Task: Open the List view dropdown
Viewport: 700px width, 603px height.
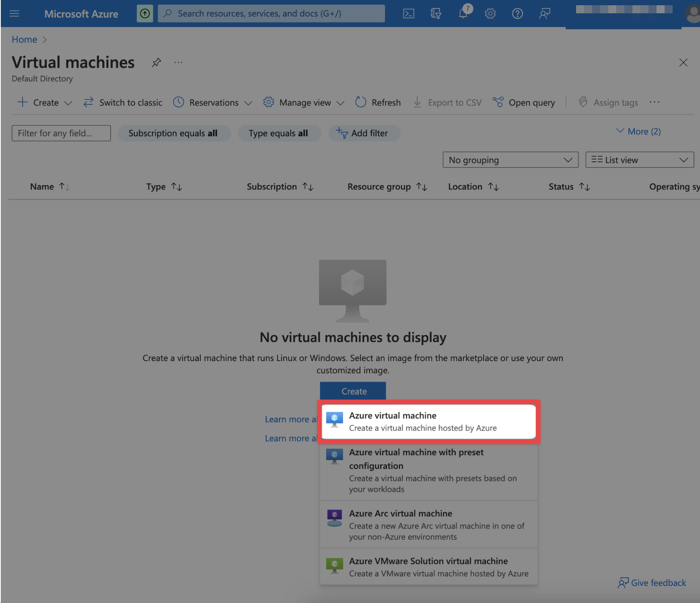Action: pyautogui.click(x=640, y=160)
